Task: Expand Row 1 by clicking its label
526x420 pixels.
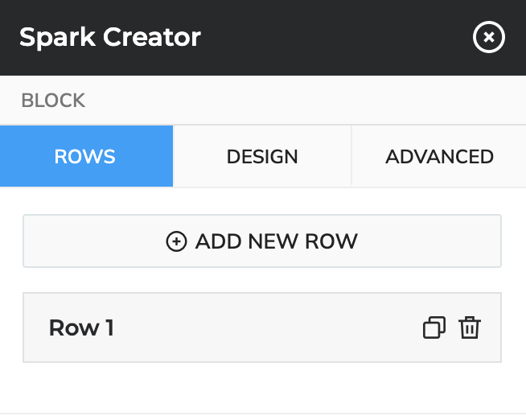Action: (x=81, y=327)
